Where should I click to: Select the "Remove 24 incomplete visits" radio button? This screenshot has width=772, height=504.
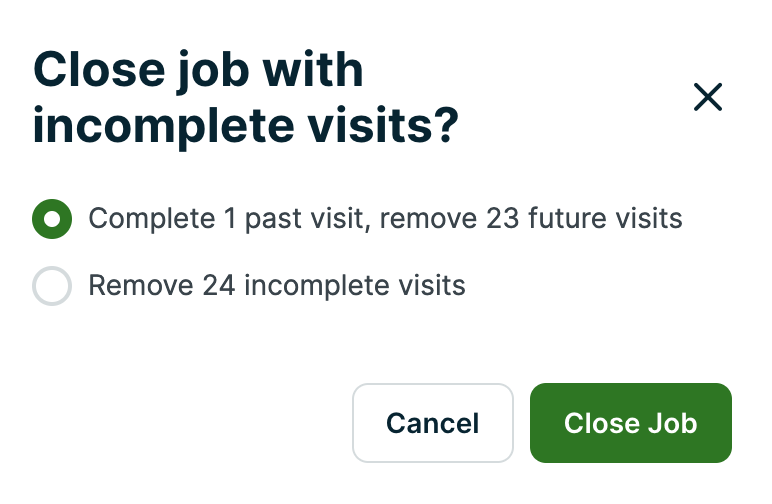[x=52, y=286]
